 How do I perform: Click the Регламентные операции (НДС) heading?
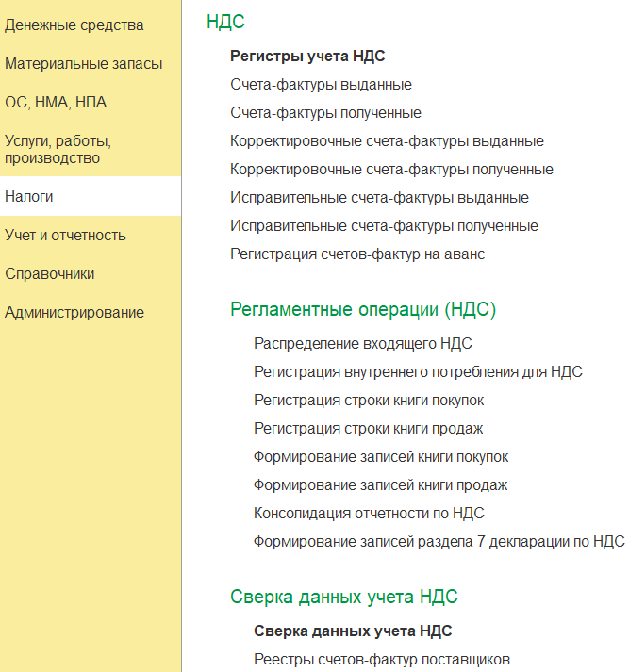click(363, 309)
